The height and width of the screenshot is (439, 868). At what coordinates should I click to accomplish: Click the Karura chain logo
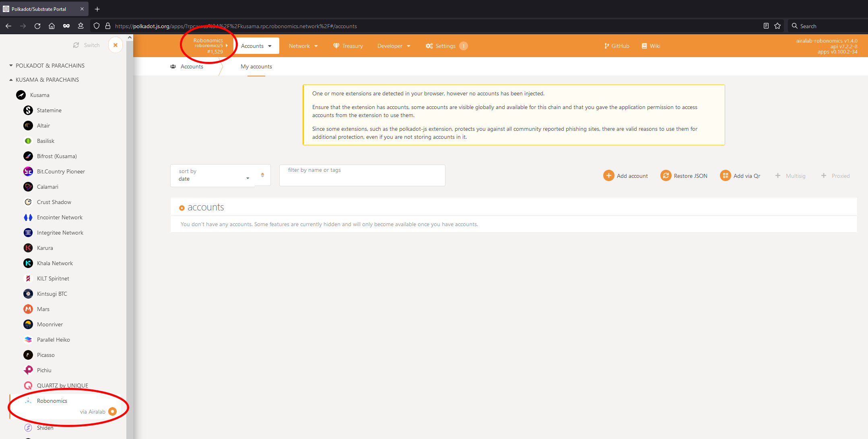[28, 248]
